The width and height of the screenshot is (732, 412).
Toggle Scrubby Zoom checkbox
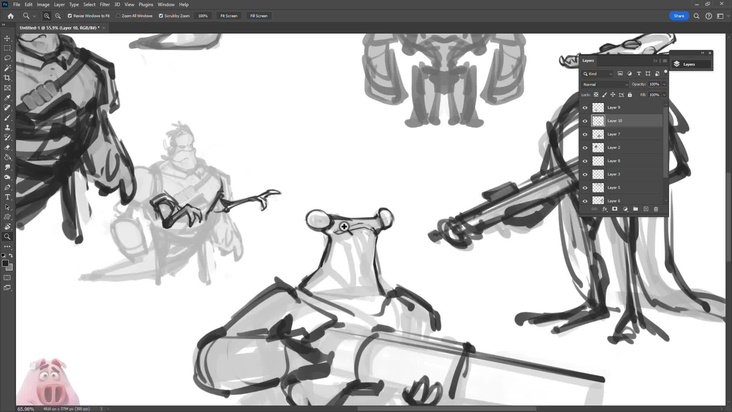click(x=161, y=16)
